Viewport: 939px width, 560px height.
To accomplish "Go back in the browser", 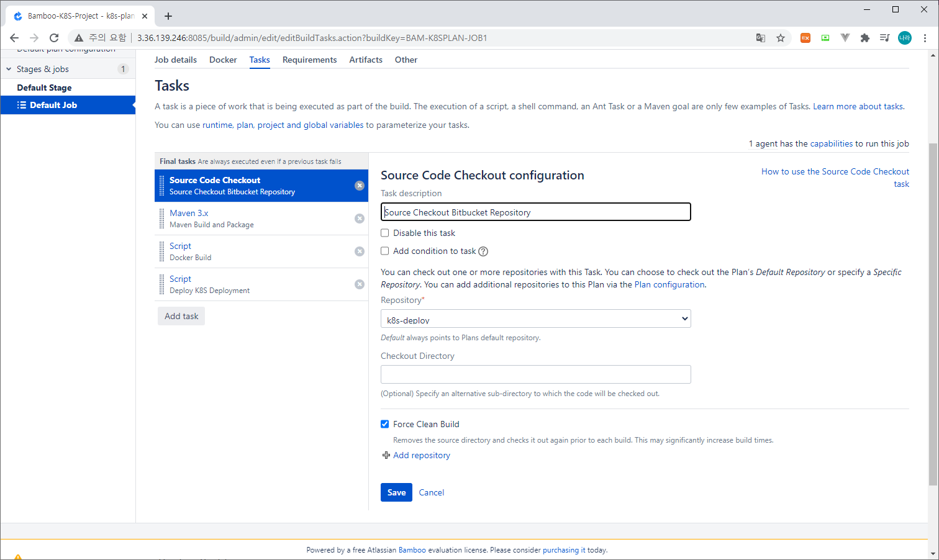I will (14, 38).
